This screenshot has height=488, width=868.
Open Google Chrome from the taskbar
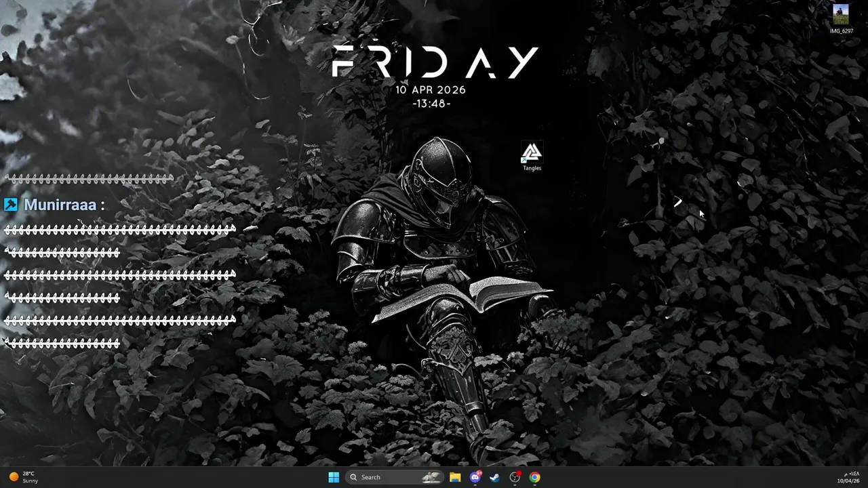click(x=535, y=477)
